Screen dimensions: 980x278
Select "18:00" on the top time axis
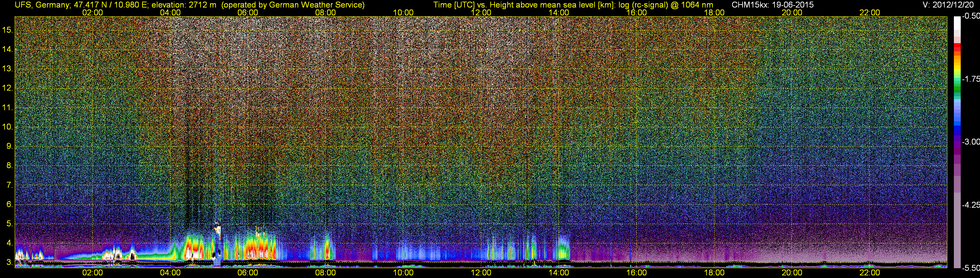pos(714,12)
